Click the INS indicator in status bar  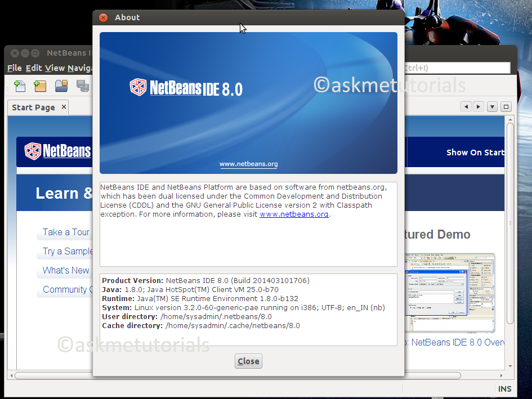click(504, 389)
